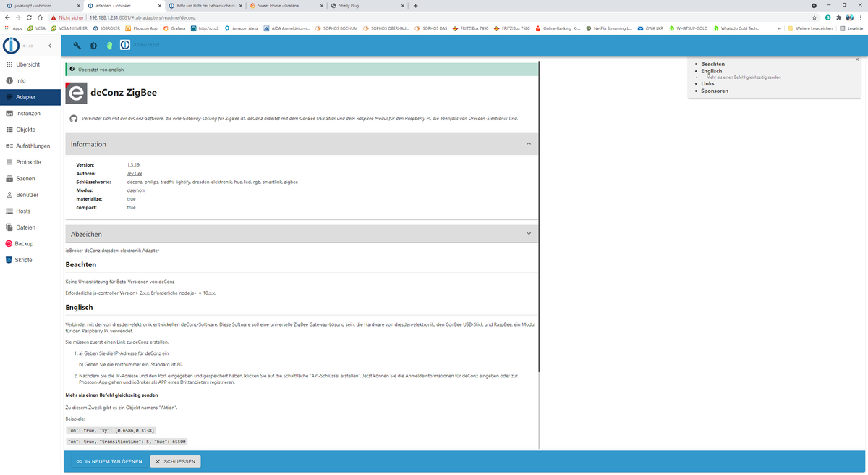
Task: Jump to Beachten in table of contents
Action: pyautogui.click(x=712, y=64)
